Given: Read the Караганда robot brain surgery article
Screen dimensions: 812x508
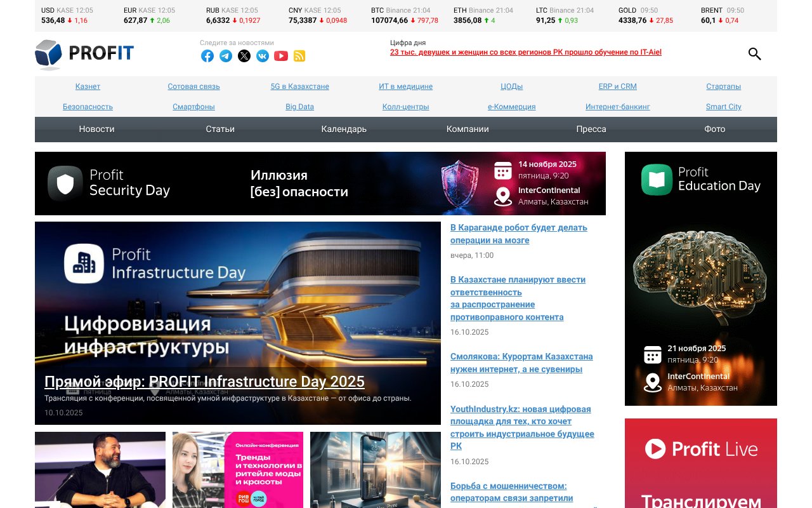Looking at the screenshot, I should [x=518, y=234].
